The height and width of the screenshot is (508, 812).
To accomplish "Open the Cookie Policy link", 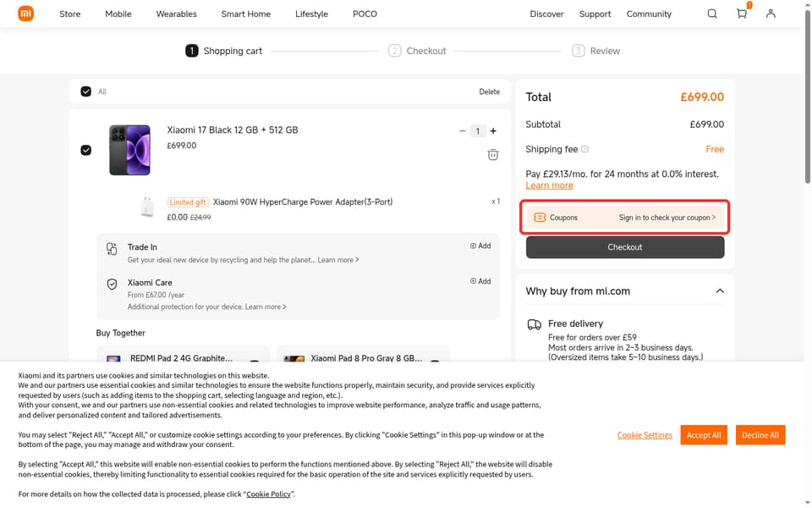I will click(268, 494).
